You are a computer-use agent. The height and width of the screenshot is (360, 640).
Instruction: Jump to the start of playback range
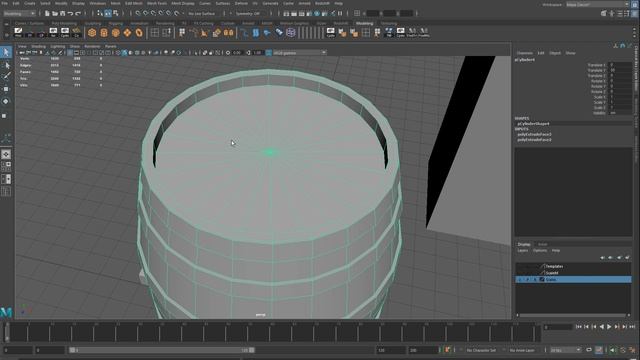[578, 327]
